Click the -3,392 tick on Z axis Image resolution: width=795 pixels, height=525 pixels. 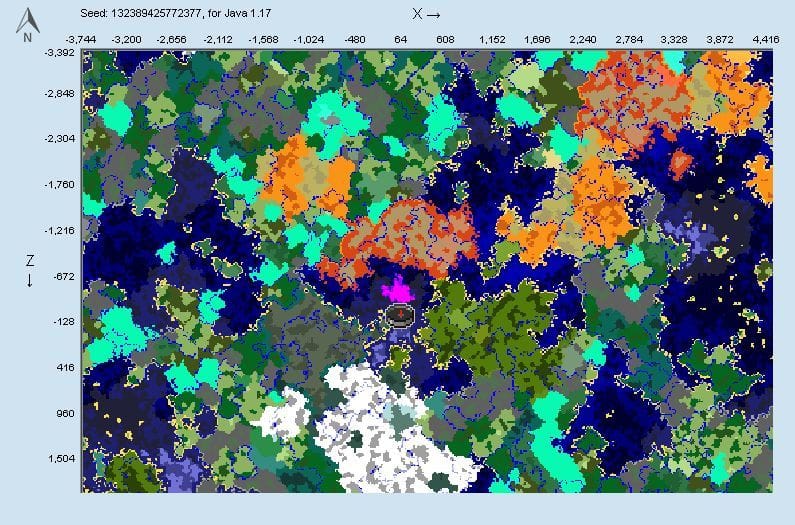pos(60,52)
